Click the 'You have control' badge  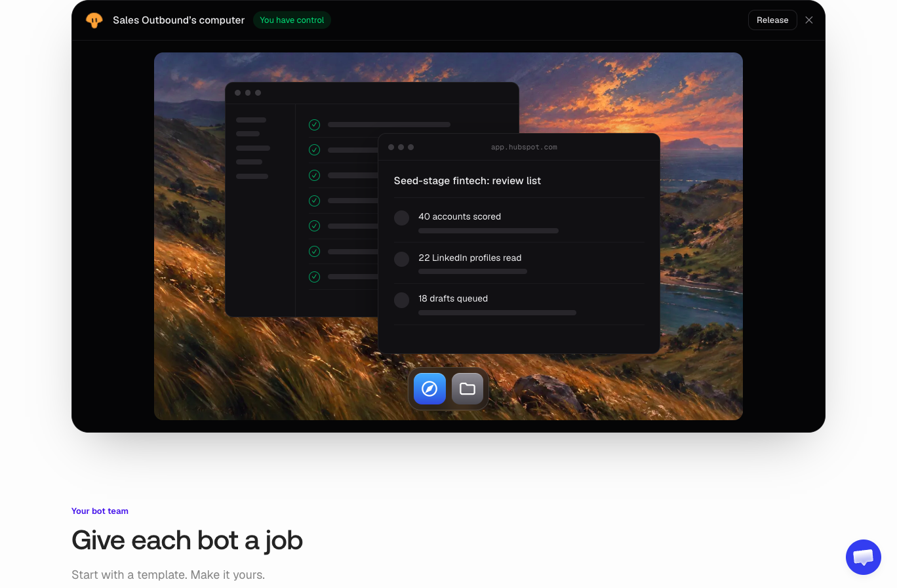[x=292, y=20]
